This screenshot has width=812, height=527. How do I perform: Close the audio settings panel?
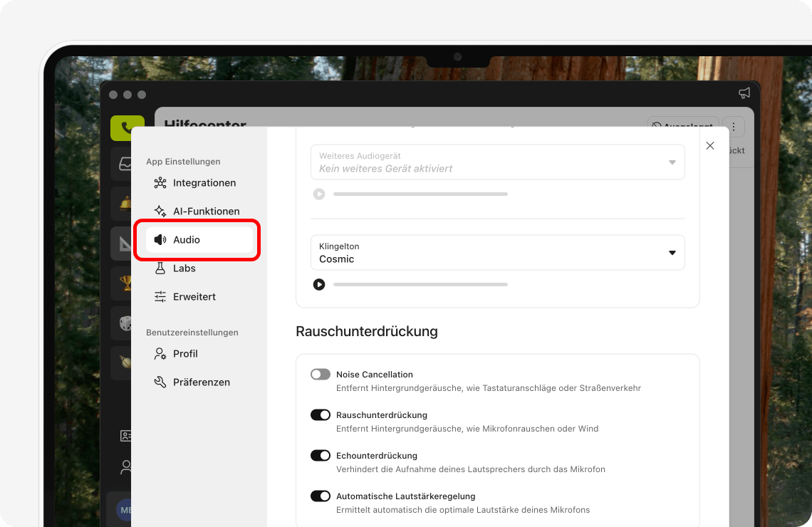point(709,145)
